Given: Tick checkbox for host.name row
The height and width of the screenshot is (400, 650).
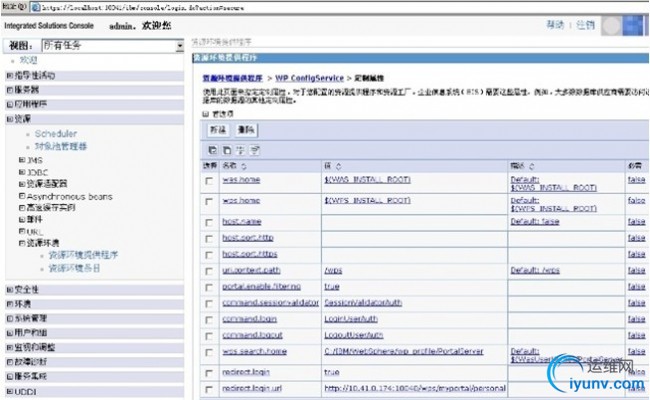Looking at the screenshot, I should [209, 223].
